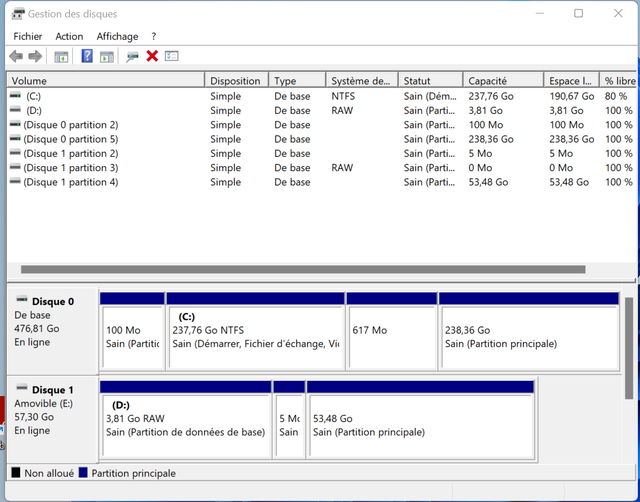Viewport: 640px width, 502px height.
Task: Sort by the Espace l... column header
Action: (x=571, y=80)
